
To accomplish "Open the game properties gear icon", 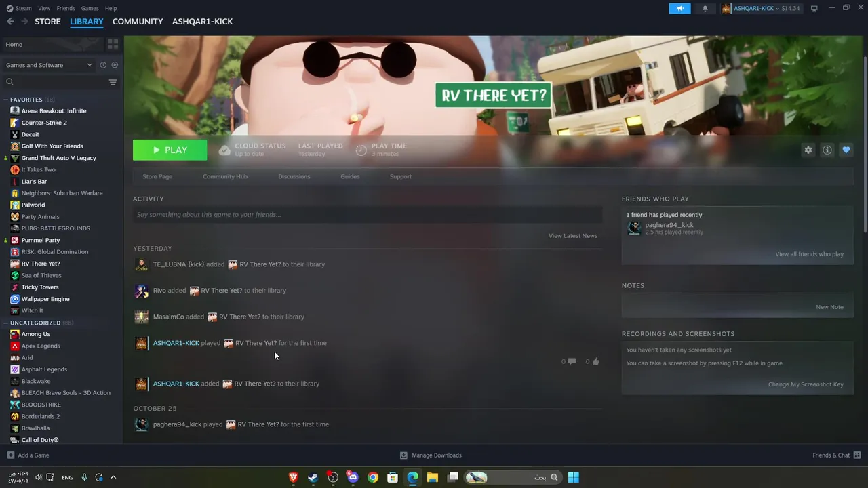I will click(x=808, y=150).
